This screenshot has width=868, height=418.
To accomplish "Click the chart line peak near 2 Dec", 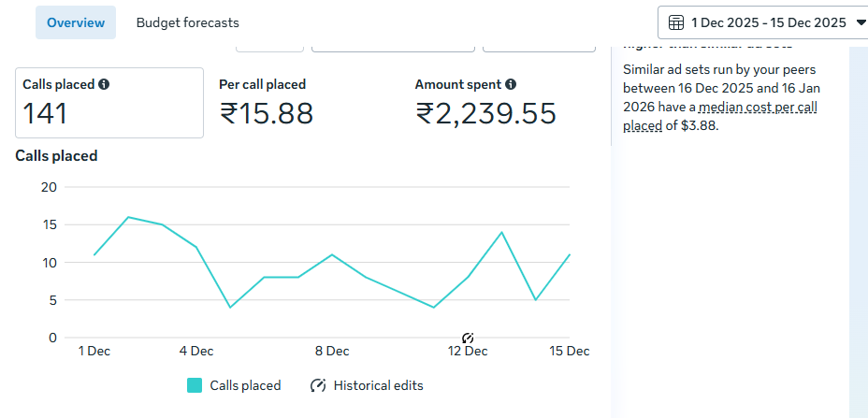I will click(128, 217).
